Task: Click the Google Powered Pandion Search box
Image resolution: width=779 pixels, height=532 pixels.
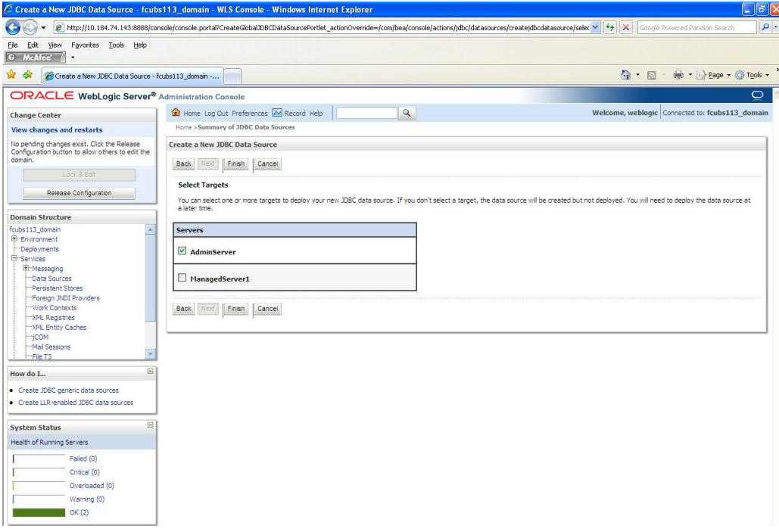Action: tap(696, 28)
